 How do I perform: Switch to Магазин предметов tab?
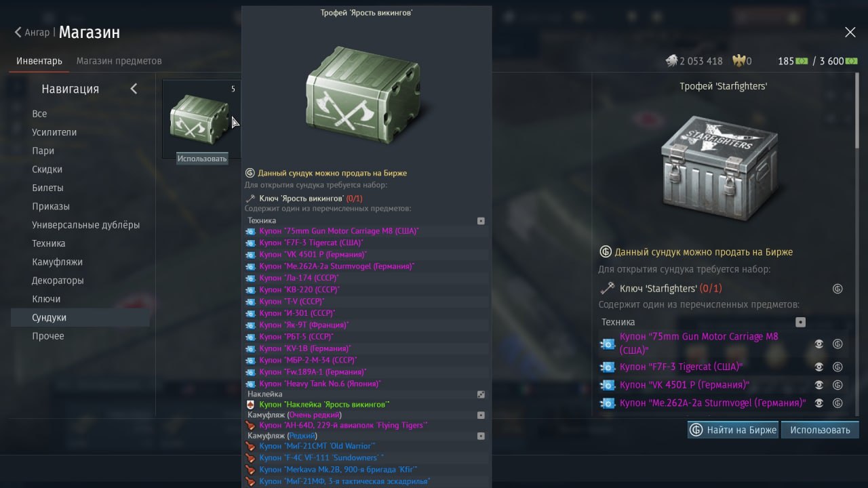coord(119,61)
